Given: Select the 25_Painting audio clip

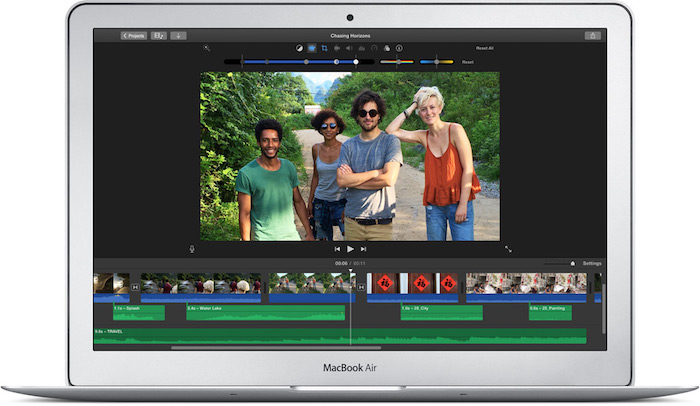Looking at the screenshot, I should point(550,313).
